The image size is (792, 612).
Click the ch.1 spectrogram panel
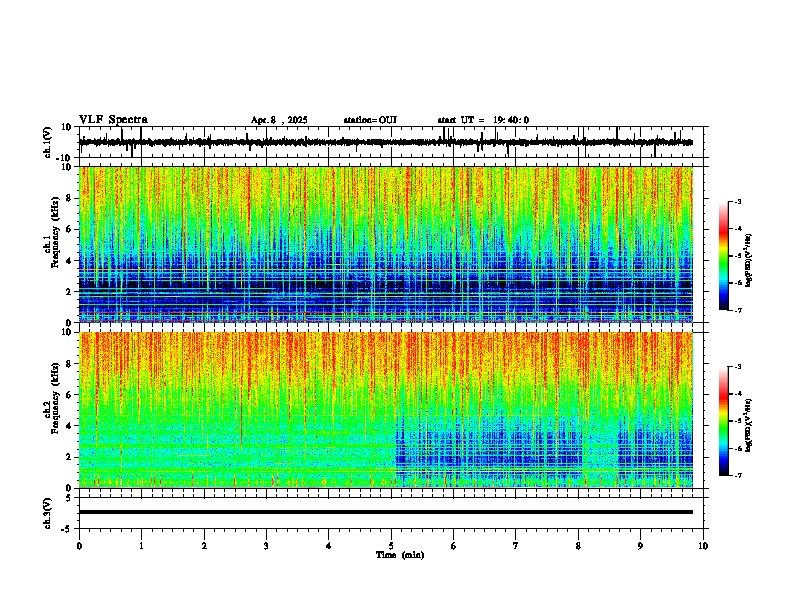(386, 244)
